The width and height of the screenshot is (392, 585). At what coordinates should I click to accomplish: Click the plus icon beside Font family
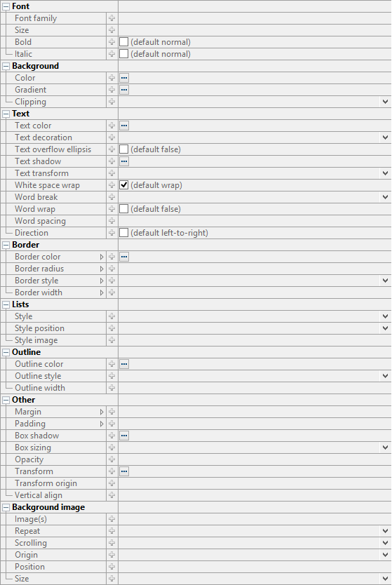(x=112, y=18)
